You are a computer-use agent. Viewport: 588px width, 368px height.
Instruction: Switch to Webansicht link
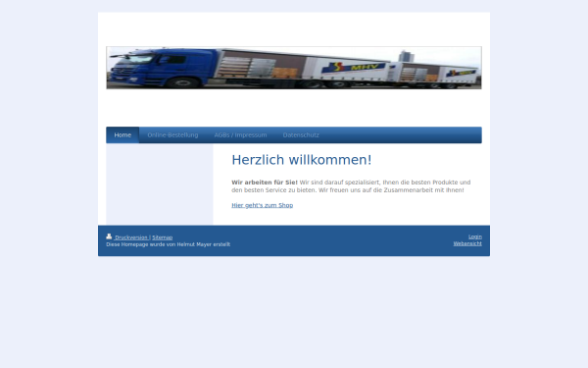pos(467,243)
